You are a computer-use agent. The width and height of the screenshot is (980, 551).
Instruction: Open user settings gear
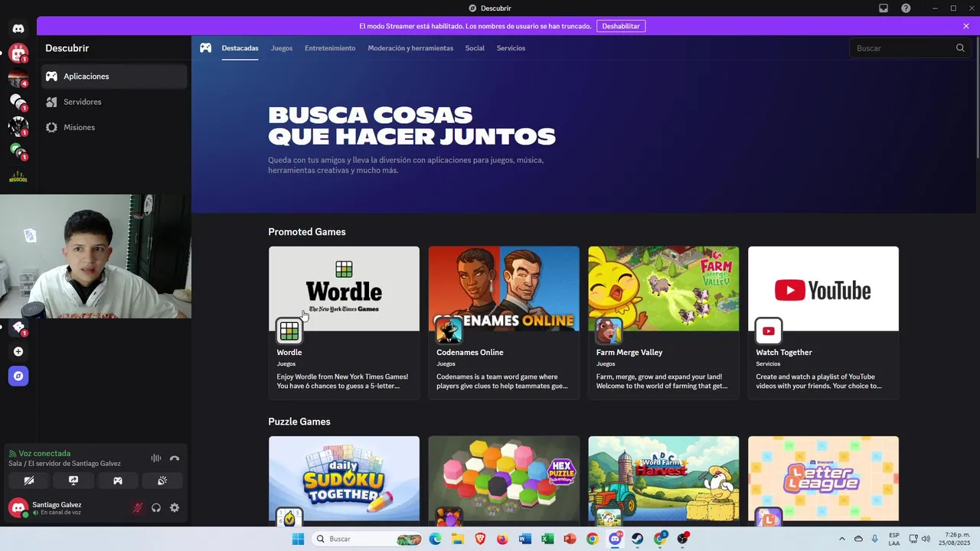(175, 508)
